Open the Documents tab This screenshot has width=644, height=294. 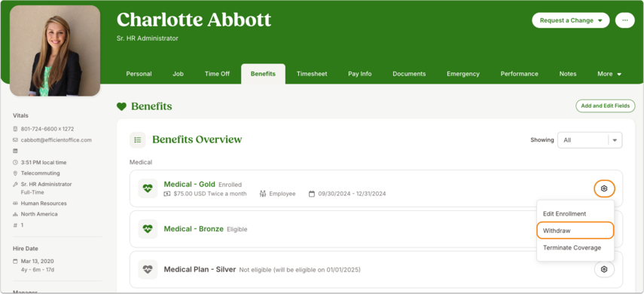pos(409,74)
